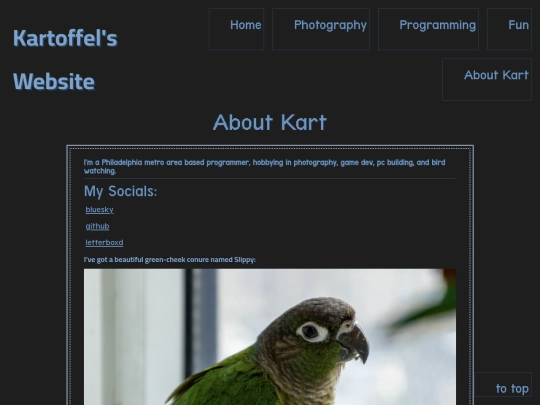
Task: Visit the github profile link
Action: pyautogui.click(x=97, y=226)
